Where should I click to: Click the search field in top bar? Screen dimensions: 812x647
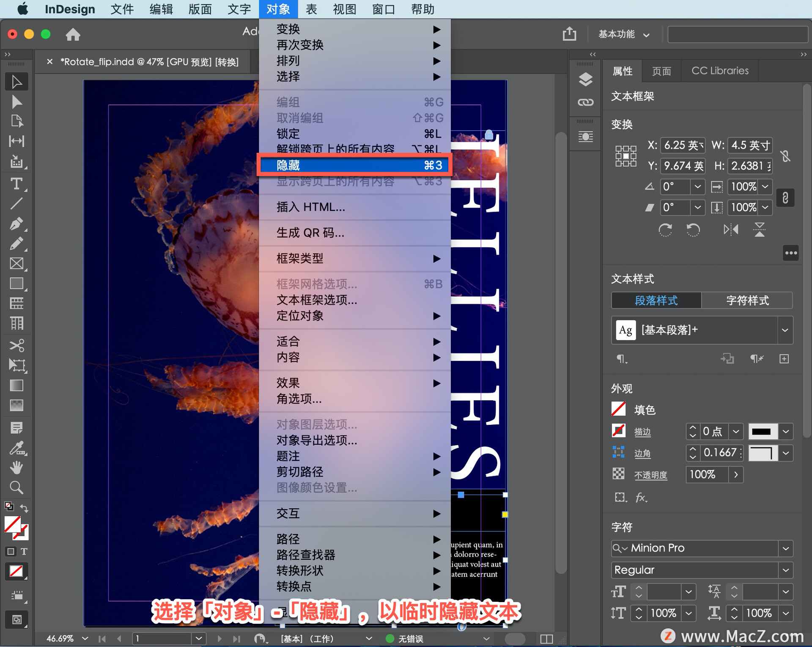point(737,34)
